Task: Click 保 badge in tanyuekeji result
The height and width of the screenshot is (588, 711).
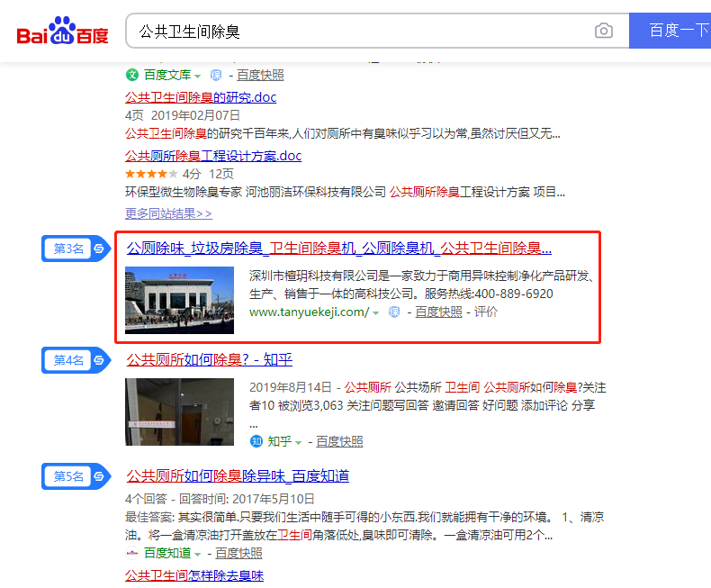Action: tap(394, 312)
